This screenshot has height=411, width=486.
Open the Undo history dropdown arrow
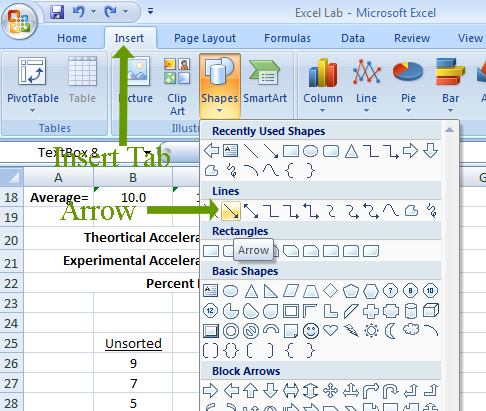(93, 12)
